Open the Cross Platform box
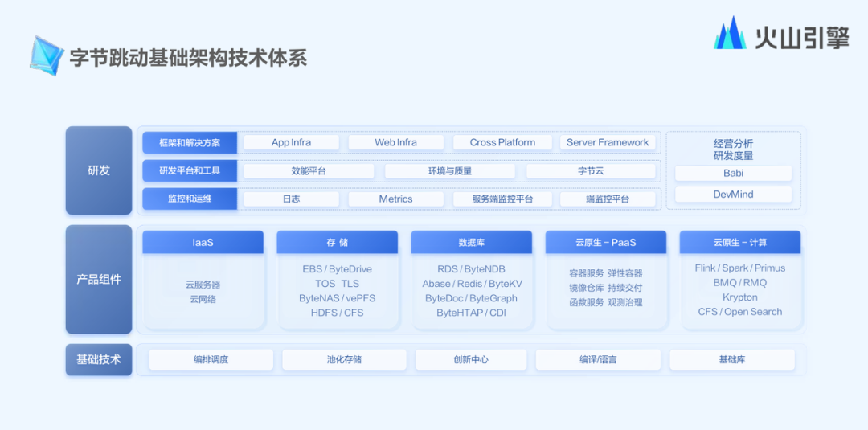The width and height of the screenshot is (868, 430). point(502,142)
